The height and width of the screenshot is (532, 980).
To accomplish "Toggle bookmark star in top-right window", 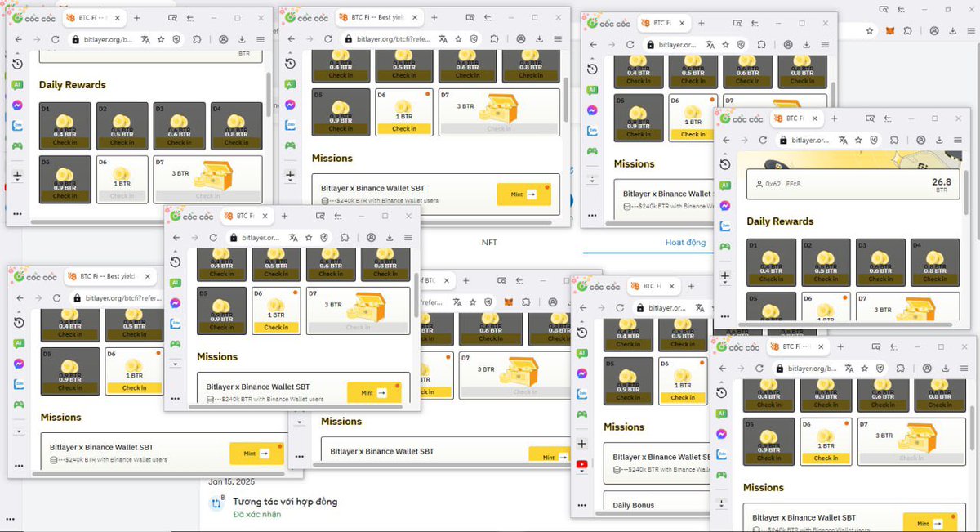I will 726,44.
